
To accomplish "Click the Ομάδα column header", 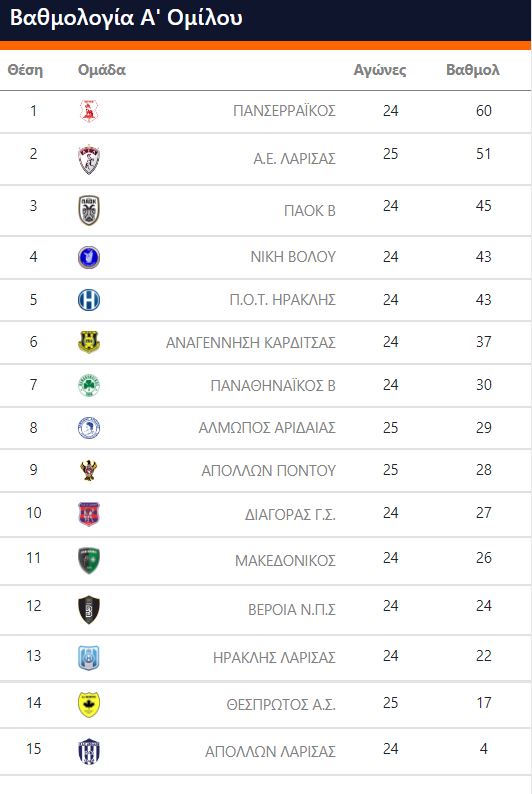I will 102,70.
